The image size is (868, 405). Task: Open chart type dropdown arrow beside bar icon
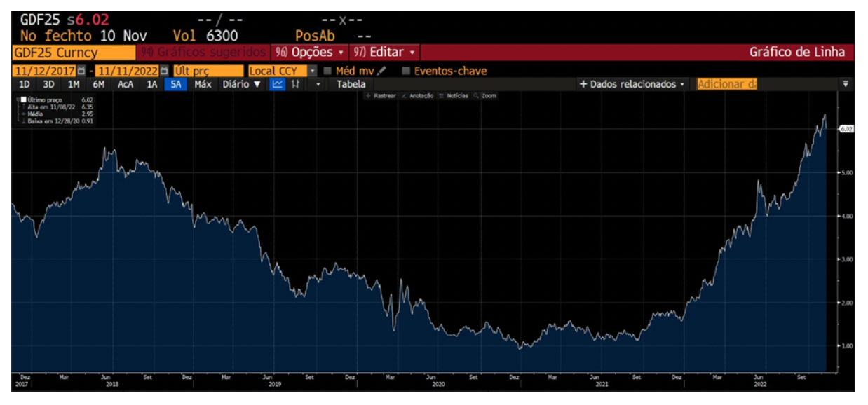point(318,84)
